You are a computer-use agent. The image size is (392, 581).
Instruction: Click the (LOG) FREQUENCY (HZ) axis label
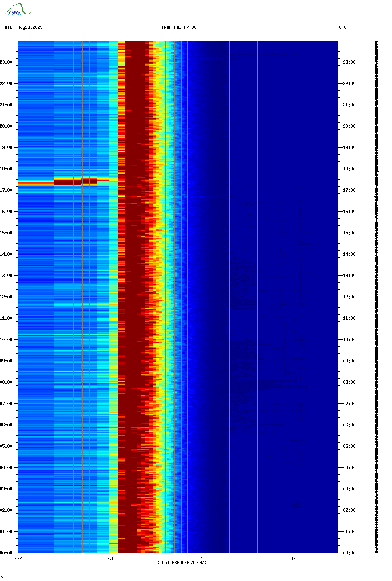(182, 563)
